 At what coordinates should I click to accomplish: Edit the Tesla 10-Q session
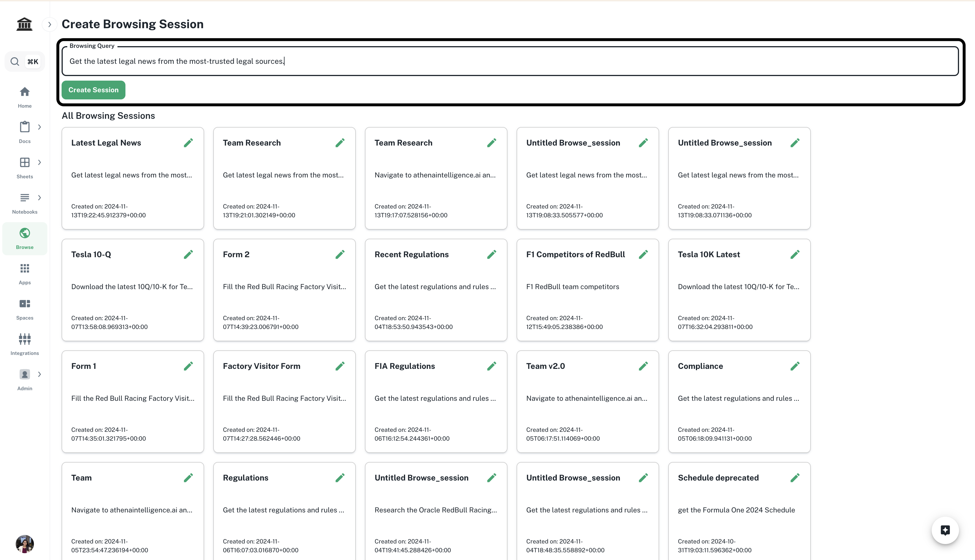tap(188, 254)
